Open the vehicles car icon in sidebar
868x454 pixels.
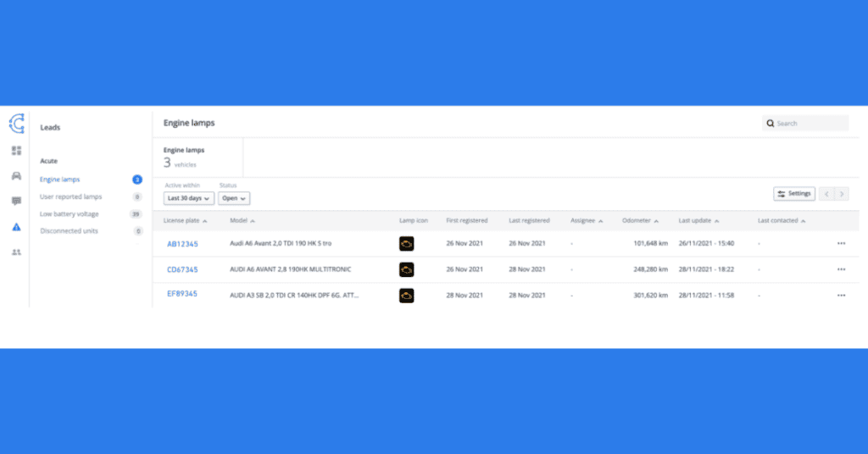coord(16,176)
